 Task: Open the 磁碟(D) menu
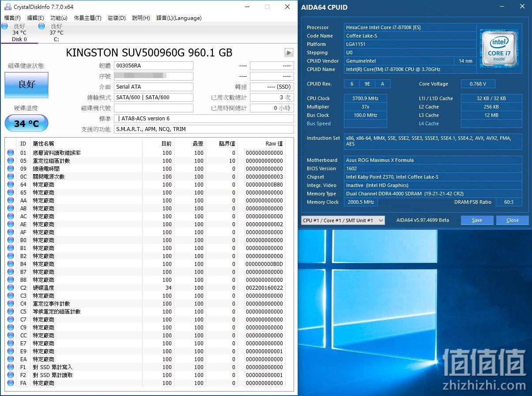coord(117,18)
